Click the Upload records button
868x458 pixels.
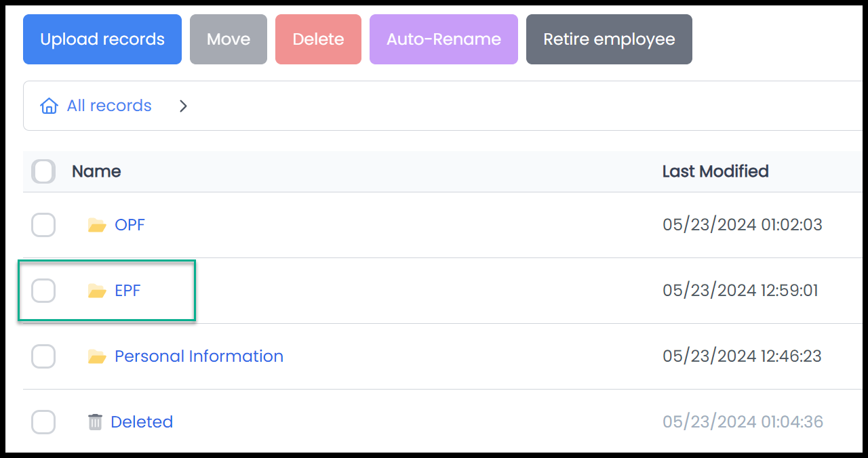pyautogui.click(x=102, y=39)
